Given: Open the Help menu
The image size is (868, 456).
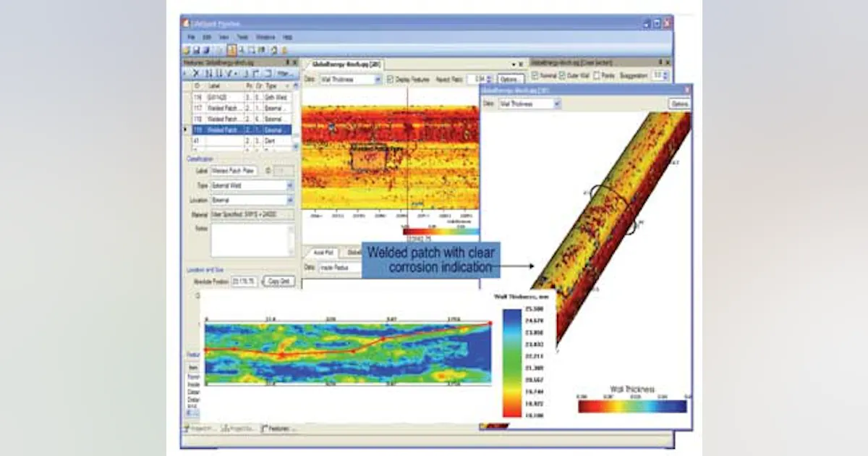Looking at the screenshot, I should (287, 37).
